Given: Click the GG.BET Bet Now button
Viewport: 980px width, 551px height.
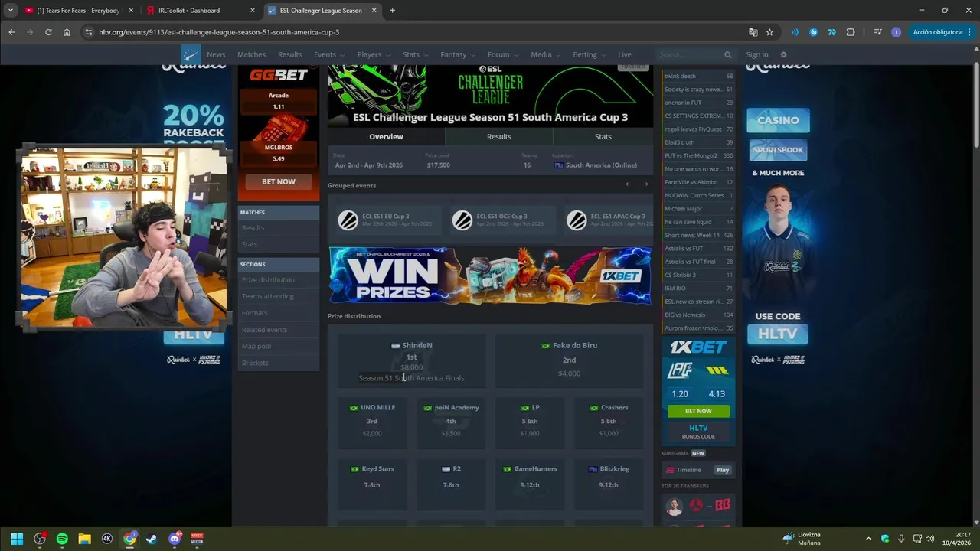Looking at the screenshot, I should [279, 182].
